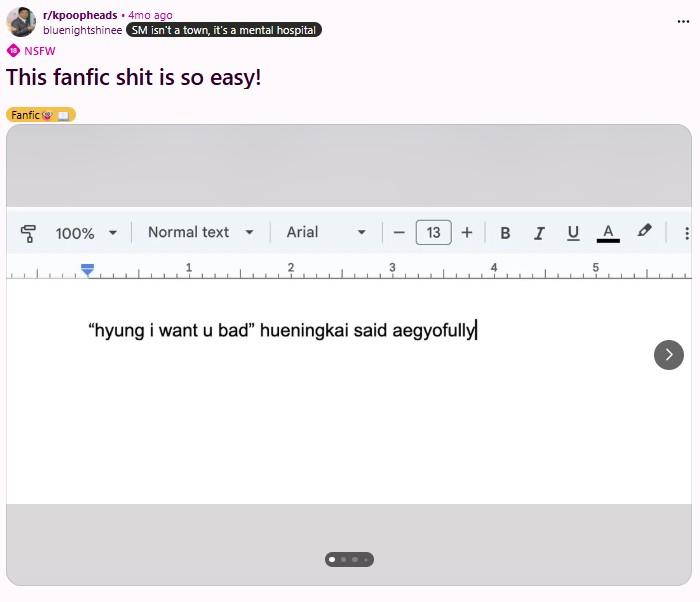Toggle italic formatting
This screenshot has height=602, width=700.
pyautogui.click(x=539, y=233)
